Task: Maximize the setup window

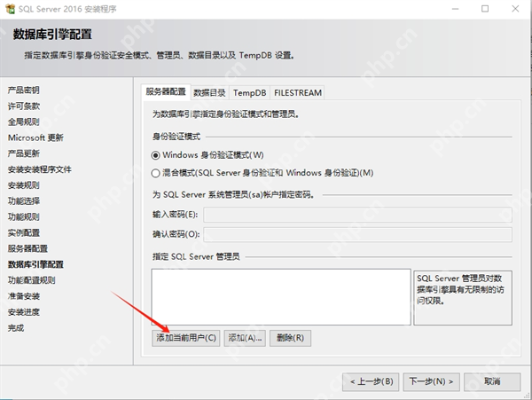Action: [x=485, y=9]
